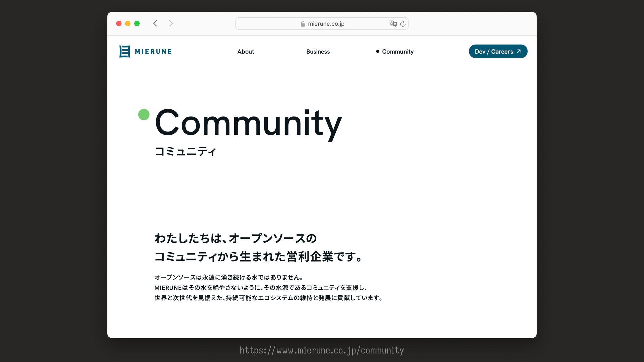The height and width of the screenshot is (362, 644).
Task: Click the MIERUNE logo icon
Action: (125, 51)
